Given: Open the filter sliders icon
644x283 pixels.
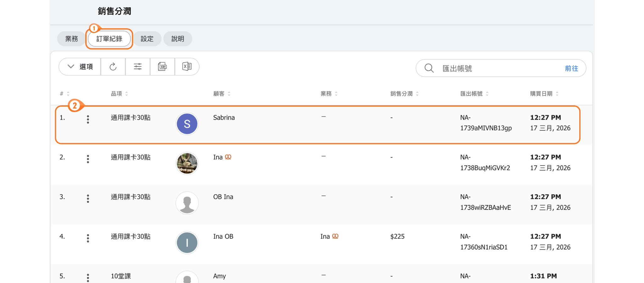Looking at the screenshot, I should click(138, 67).
